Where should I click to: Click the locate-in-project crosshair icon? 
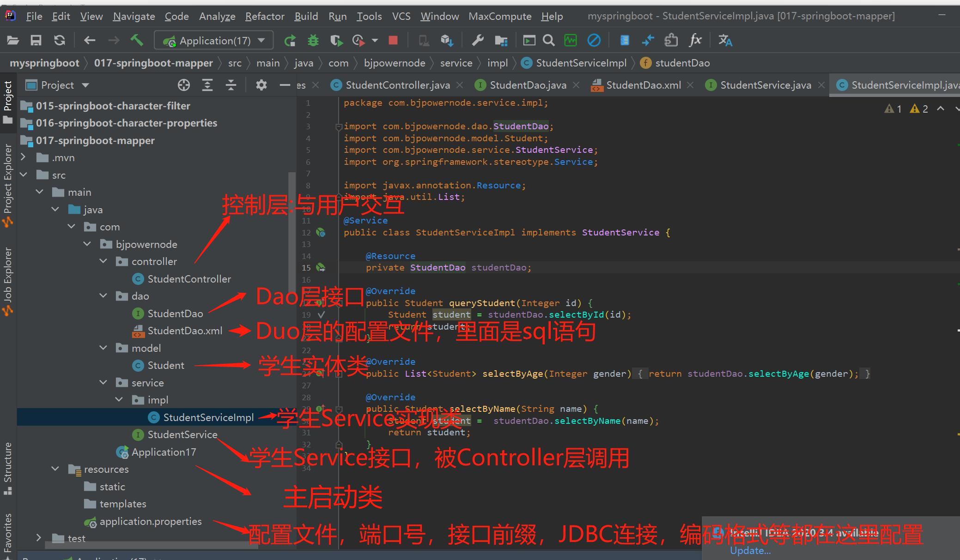(x=183, y=85)
